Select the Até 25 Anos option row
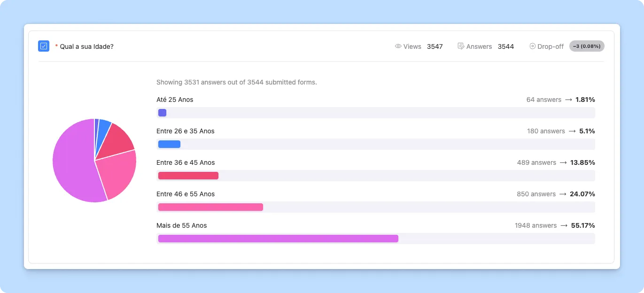 (175, 100)
